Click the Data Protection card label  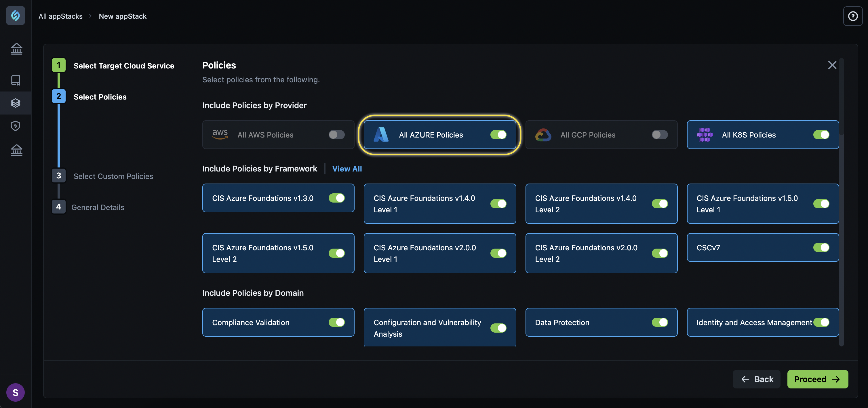pyautogui.click(x=562, y=323)
